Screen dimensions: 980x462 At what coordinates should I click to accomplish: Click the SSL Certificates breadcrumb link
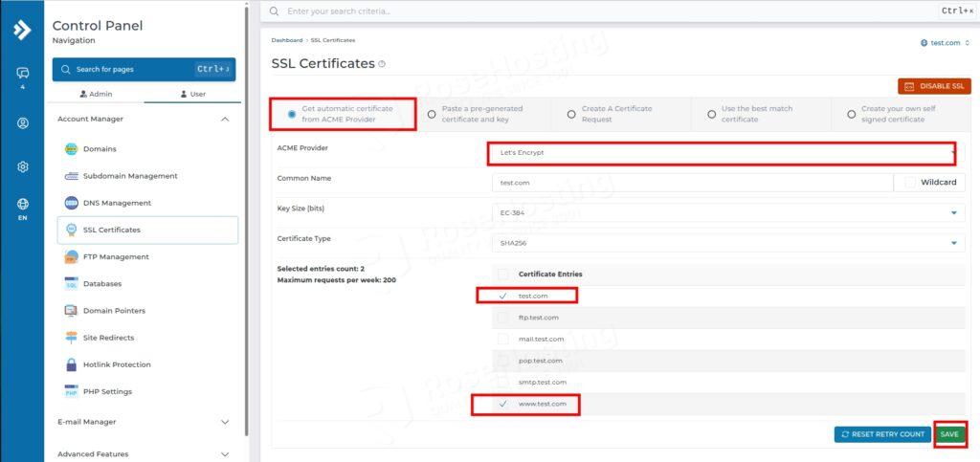coord(333,40)
